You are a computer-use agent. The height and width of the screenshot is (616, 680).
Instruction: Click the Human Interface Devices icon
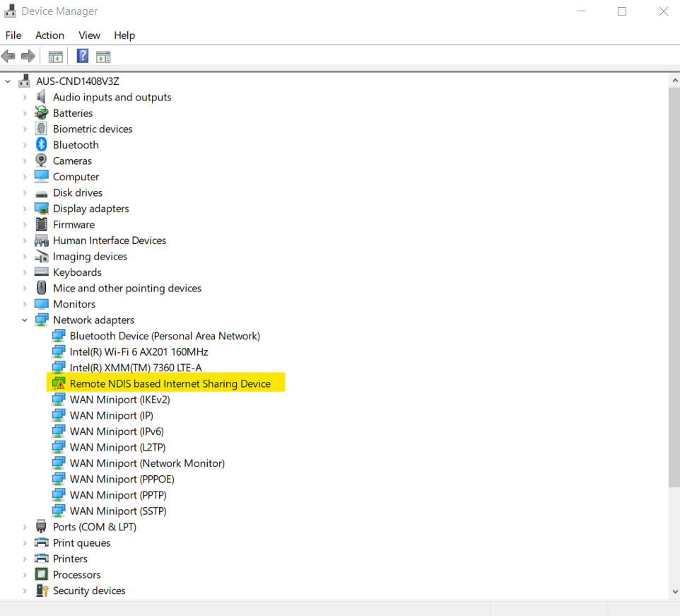pos(42,240)
